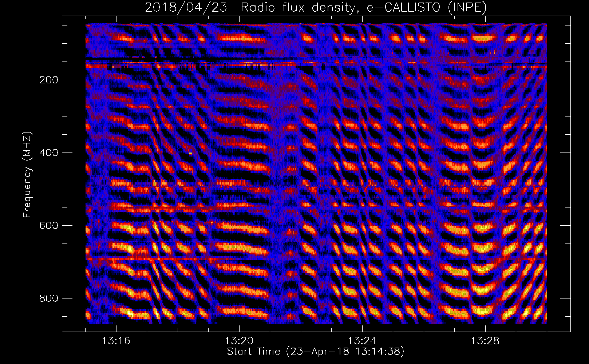The image size is (589, 364).
Task: Click the 13:24 time tick label
Action: click(362, 341)
